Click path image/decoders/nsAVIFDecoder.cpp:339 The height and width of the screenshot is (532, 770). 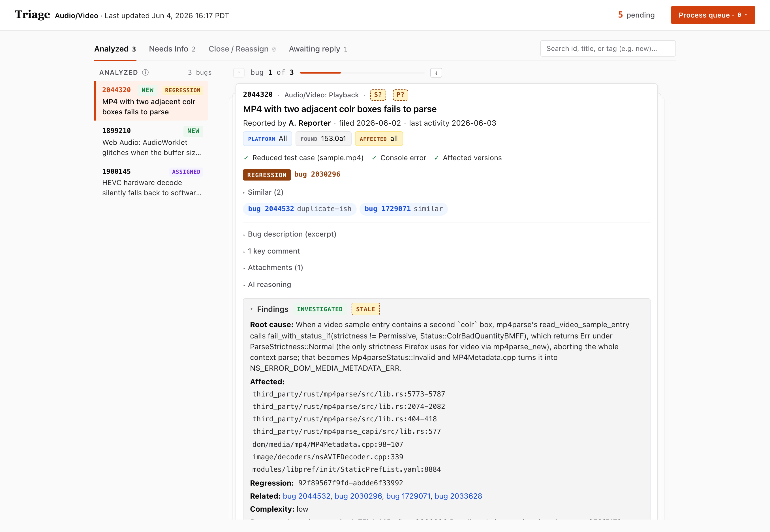[x=328, y=457]
